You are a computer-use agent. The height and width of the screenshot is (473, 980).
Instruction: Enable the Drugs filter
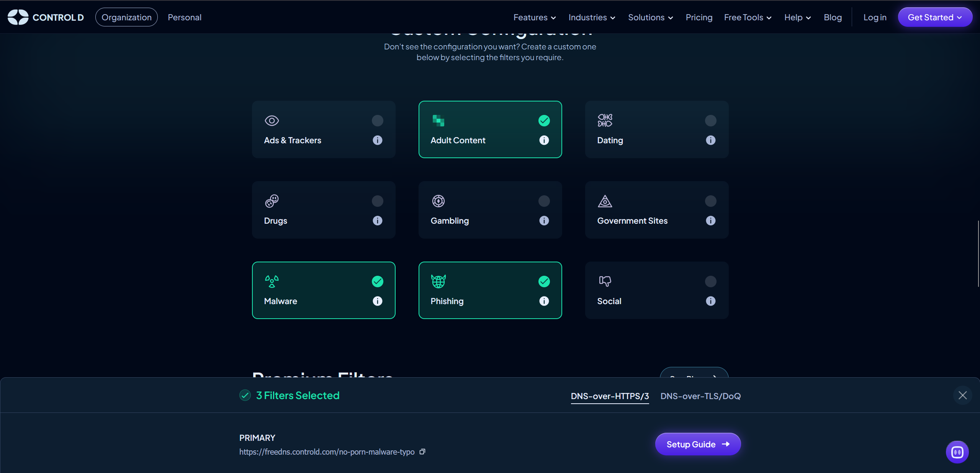(377, 201)
